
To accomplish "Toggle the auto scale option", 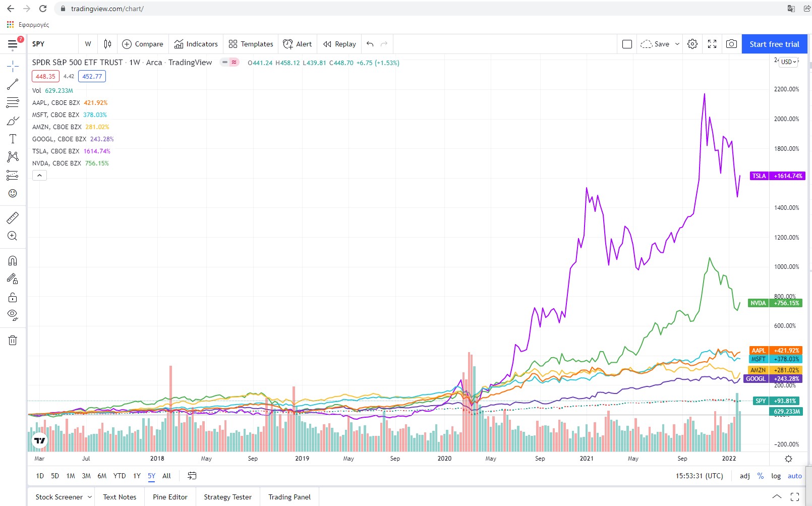I will (794, 476).
